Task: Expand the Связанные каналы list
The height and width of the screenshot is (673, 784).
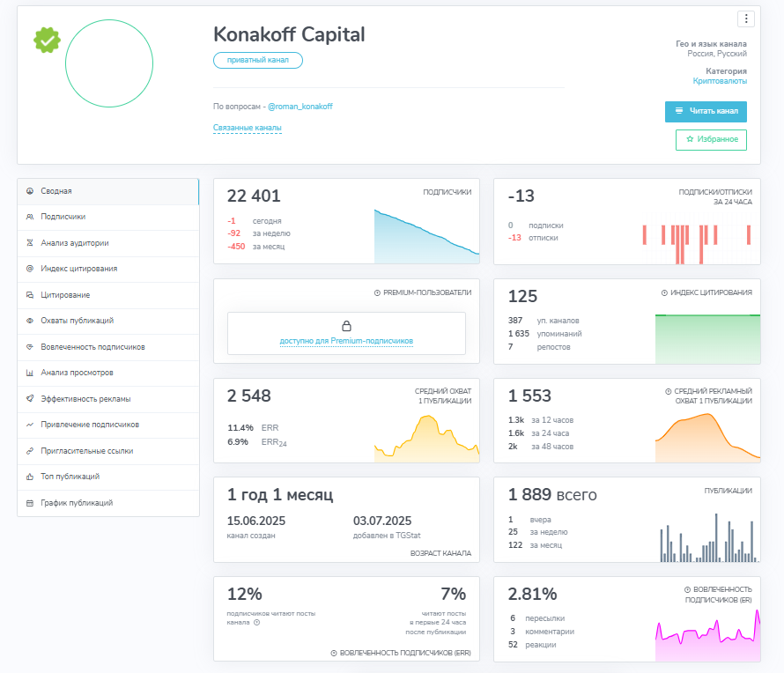Action: pos(247,128)
